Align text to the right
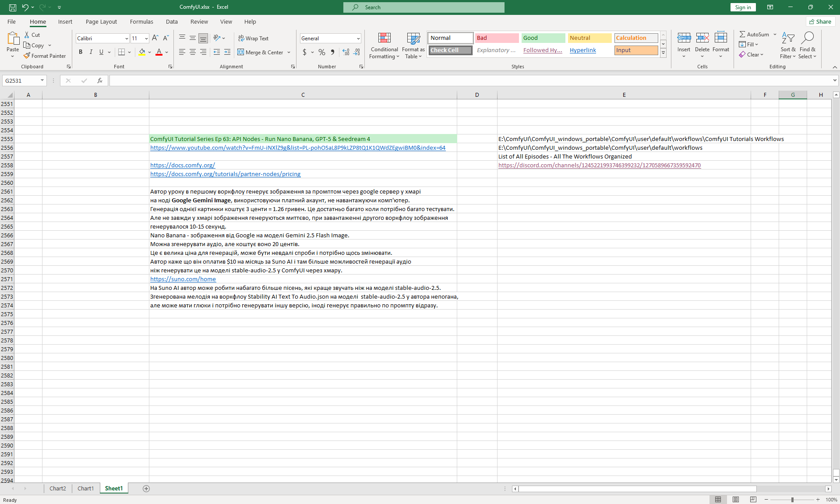Viewport: 840px width, 504px height. tap(203, 52)
